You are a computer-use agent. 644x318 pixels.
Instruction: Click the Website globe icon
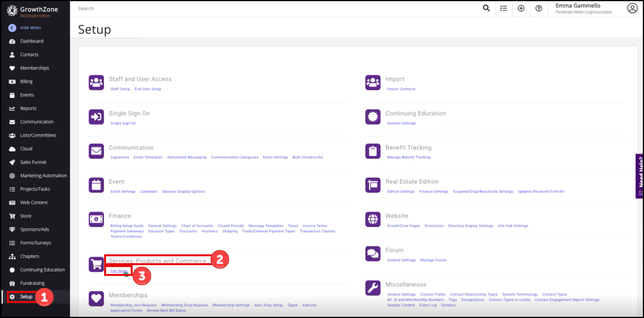(373, 219)
